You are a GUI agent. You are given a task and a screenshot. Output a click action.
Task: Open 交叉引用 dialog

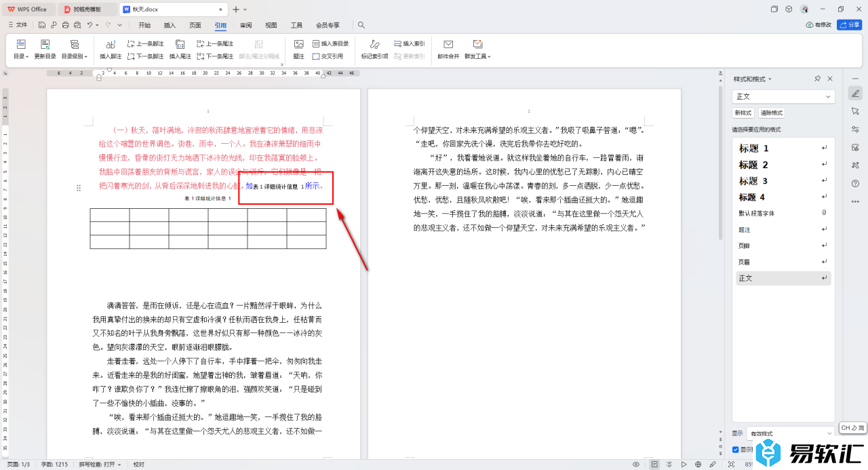tap(328, 56)
